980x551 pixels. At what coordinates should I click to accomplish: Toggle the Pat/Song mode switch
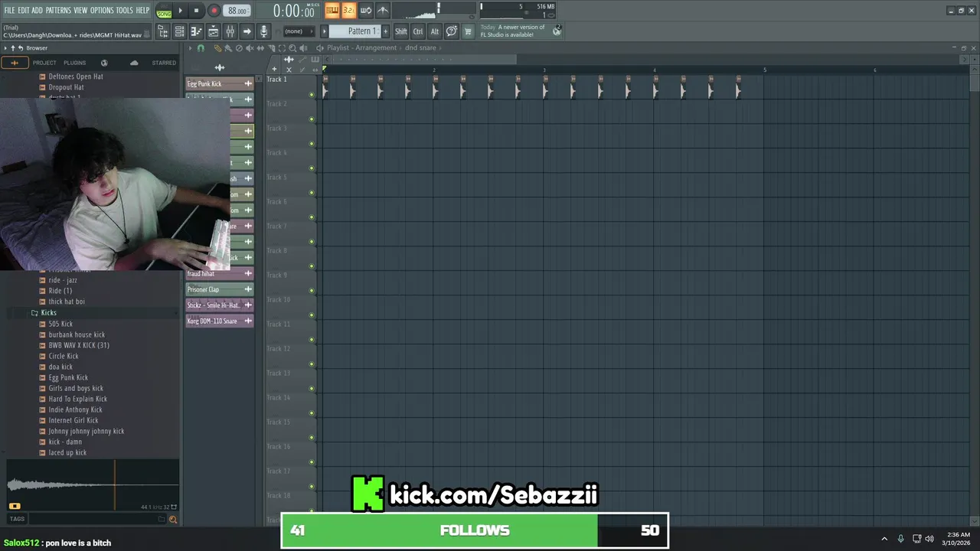[x=164, y=11]
